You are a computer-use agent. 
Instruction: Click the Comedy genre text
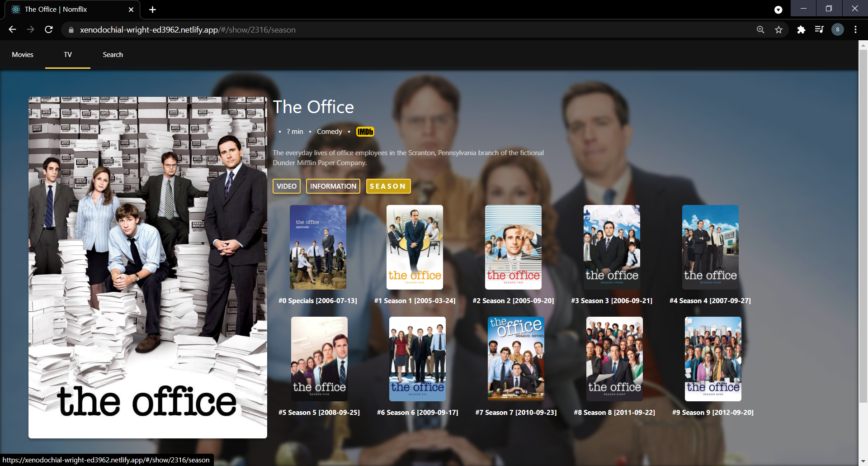(330, 132)
